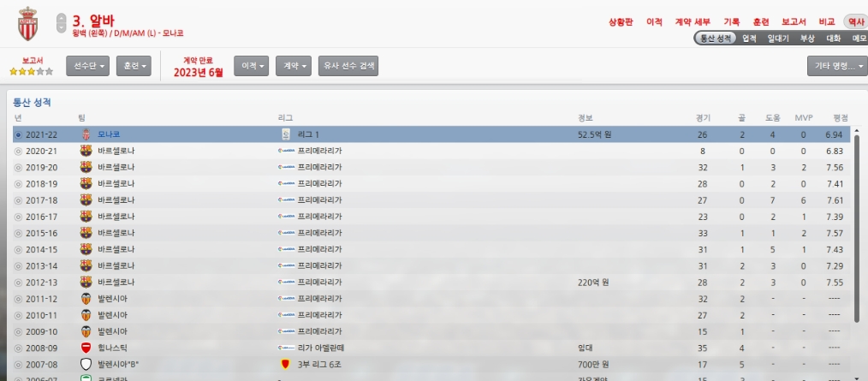The height and width of the screenshot is (381, 868).
Task: Click the Gimnàstic crest in 2008-09 row
Action: click(86, 348)
